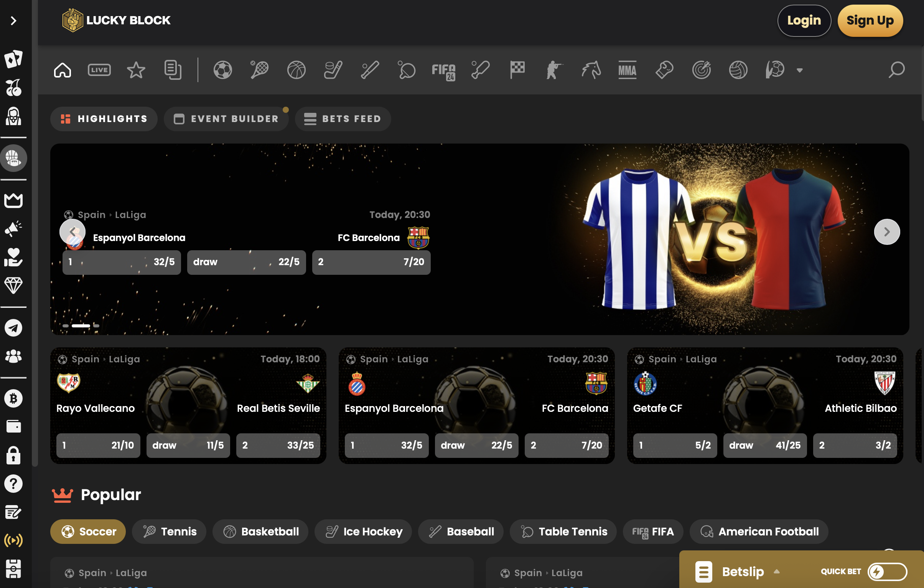Open the heart-in-hand icon in sidebar
The image size is (924, 588).
pos(13,257)
